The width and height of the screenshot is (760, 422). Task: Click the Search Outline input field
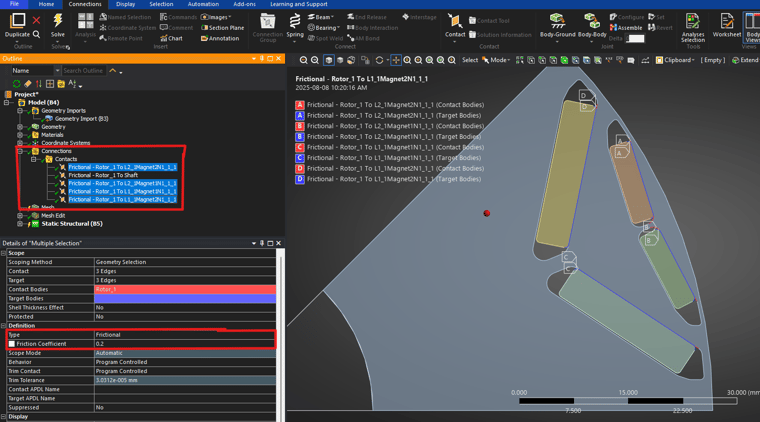click(x=84, y=71)
